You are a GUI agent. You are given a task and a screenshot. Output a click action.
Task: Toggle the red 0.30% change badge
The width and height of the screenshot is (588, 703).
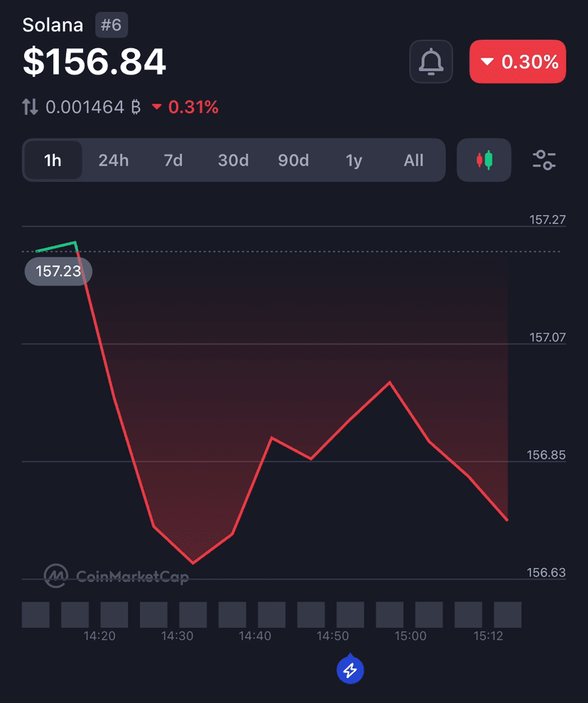[x=518, y=61]
